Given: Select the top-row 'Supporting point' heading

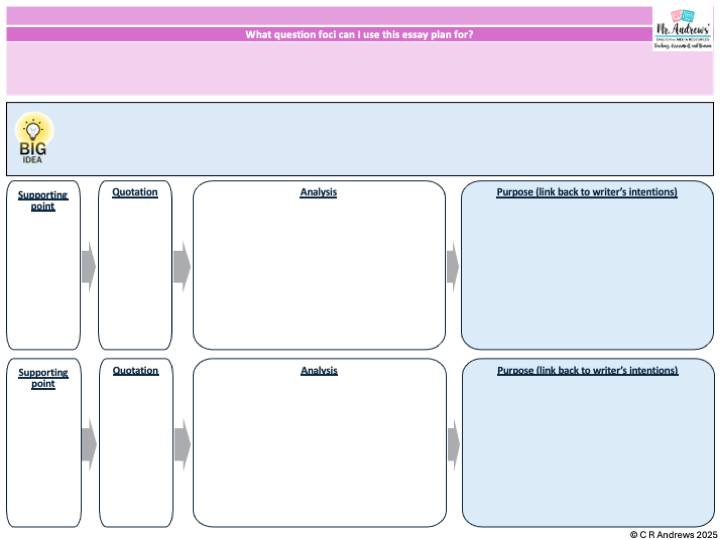Looking at the screenshot, I should (x=43, y=198).
